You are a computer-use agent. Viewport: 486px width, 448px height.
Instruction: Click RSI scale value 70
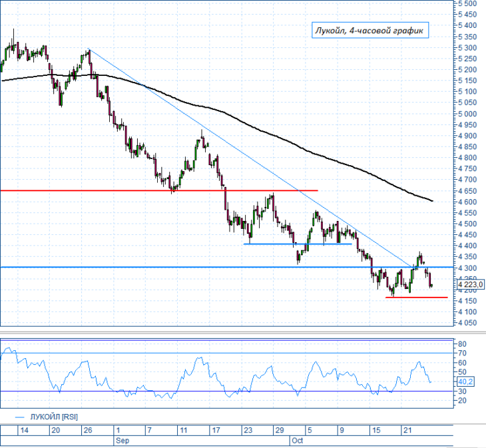pyautogui.click(x=462, y=353)
